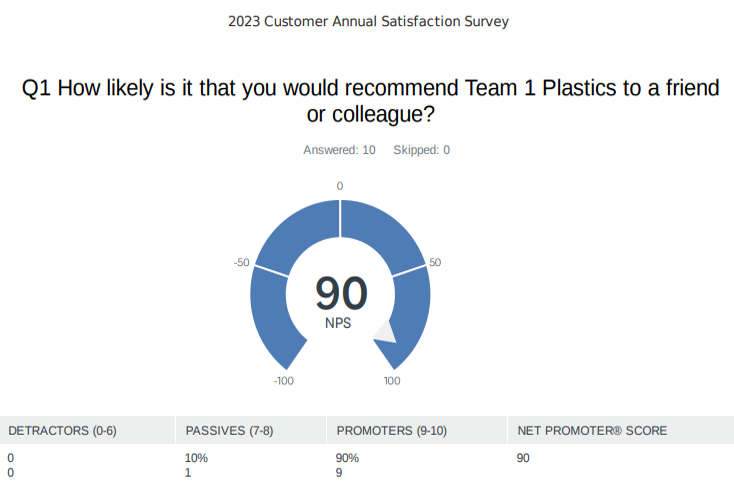Click the "Skipped: 0" count label

point(421,150)
